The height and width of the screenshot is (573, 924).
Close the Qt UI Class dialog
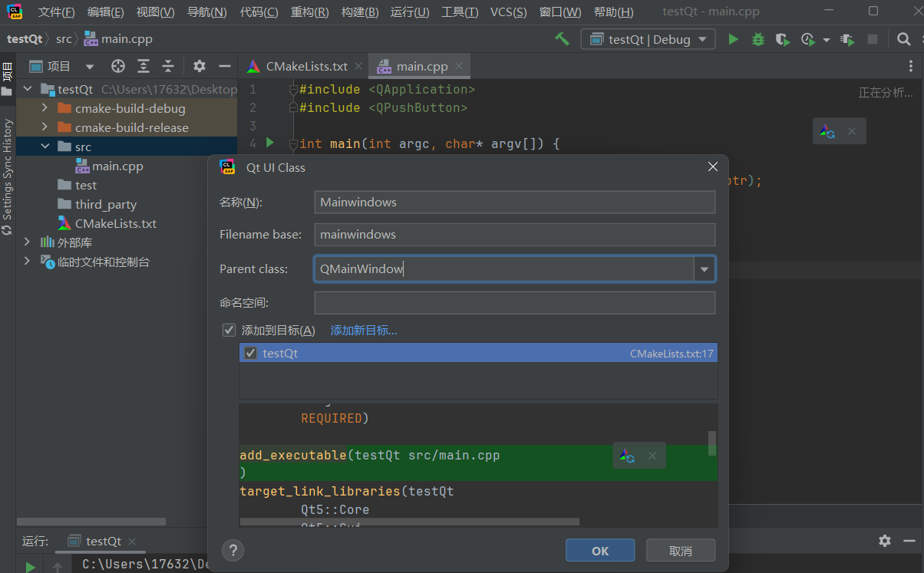tap(713, 166)
